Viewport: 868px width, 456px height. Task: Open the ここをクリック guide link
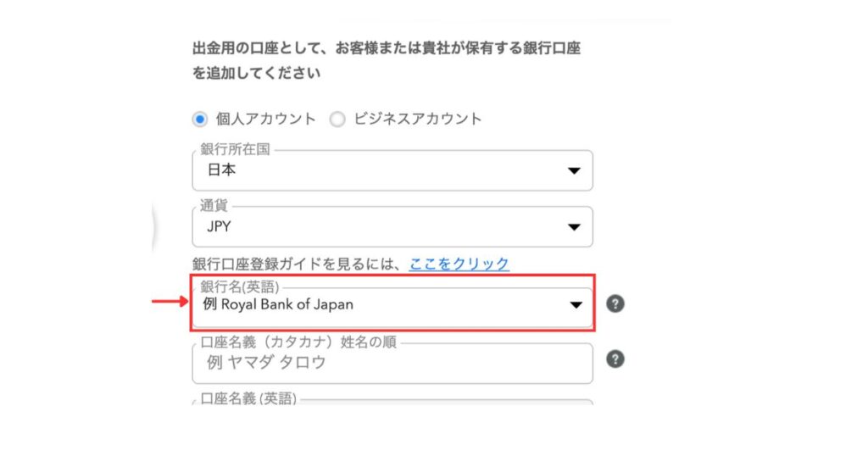pos(459,264)
